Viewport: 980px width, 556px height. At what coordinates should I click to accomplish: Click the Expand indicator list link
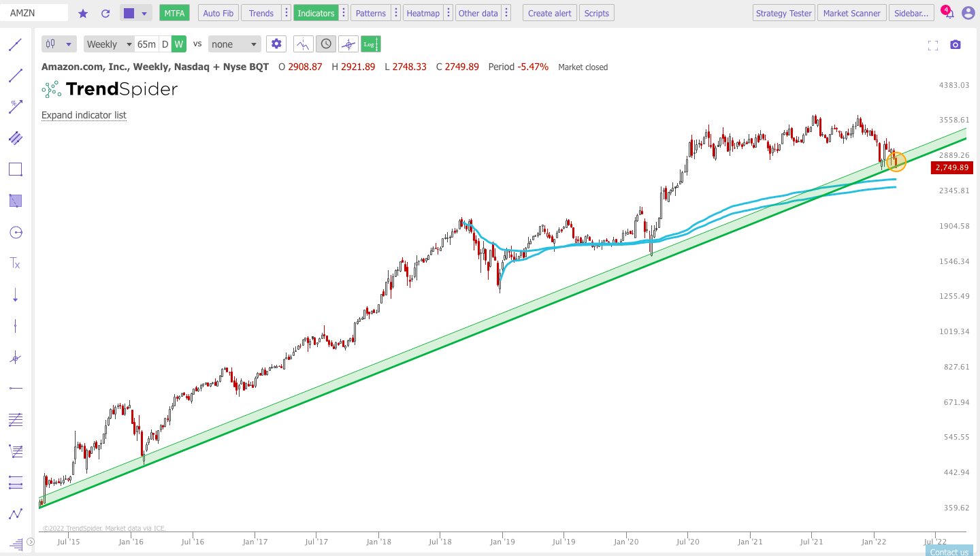(84, 115)
